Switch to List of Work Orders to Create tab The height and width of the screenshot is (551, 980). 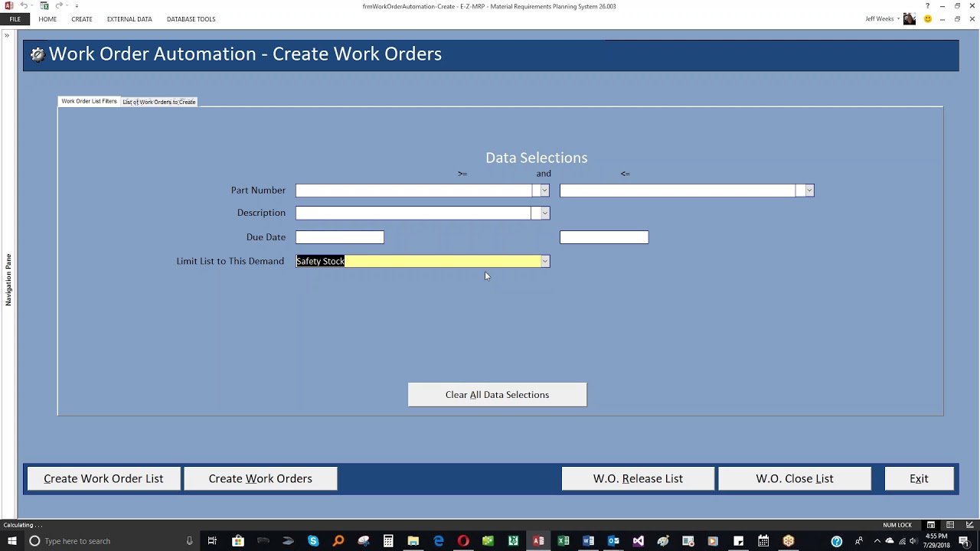click(x=159, y=102)
